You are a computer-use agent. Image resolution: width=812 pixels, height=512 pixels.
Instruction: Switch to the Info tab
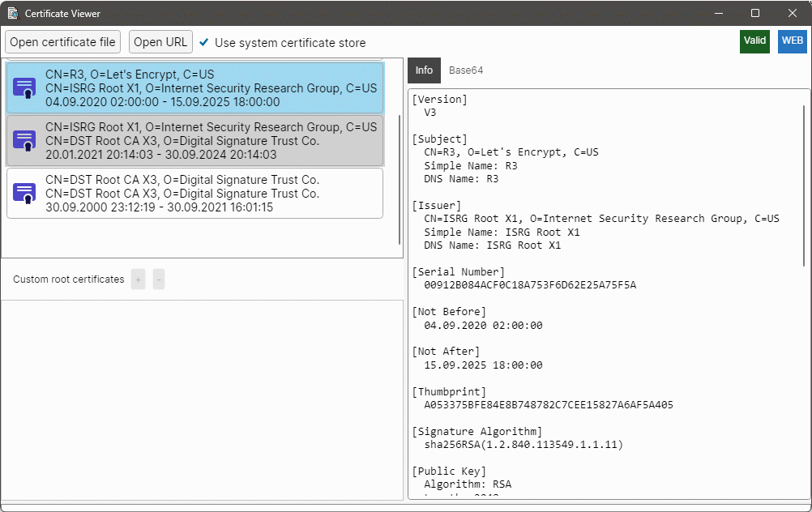tap(424, 70)
